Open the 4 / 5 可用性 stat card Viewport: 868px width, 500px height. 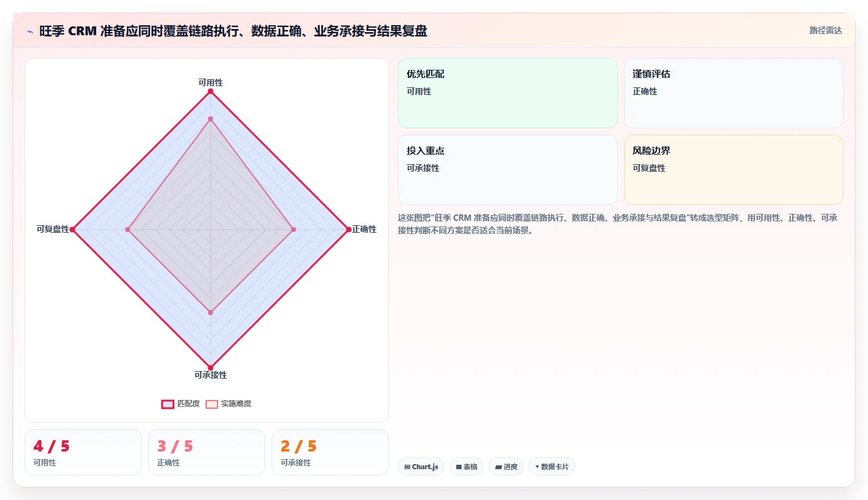click(83, 452)
